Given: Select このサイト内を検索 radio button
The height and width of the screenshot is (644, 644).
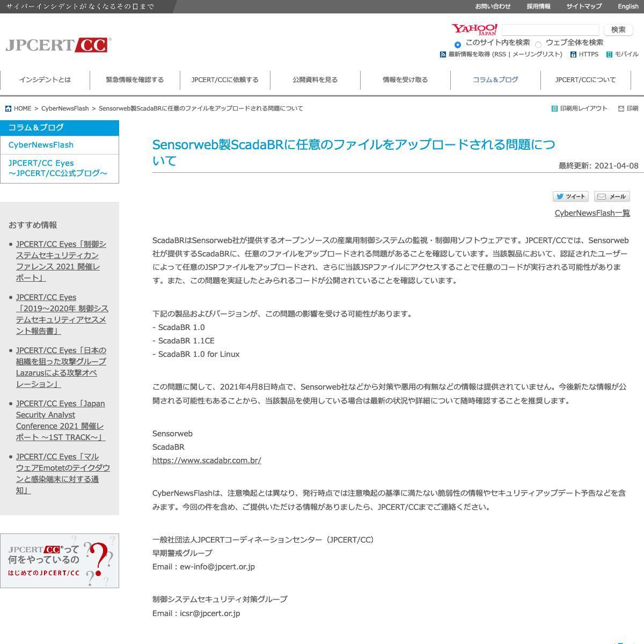Looking at the screenshot, I should (x=457, y=45).
